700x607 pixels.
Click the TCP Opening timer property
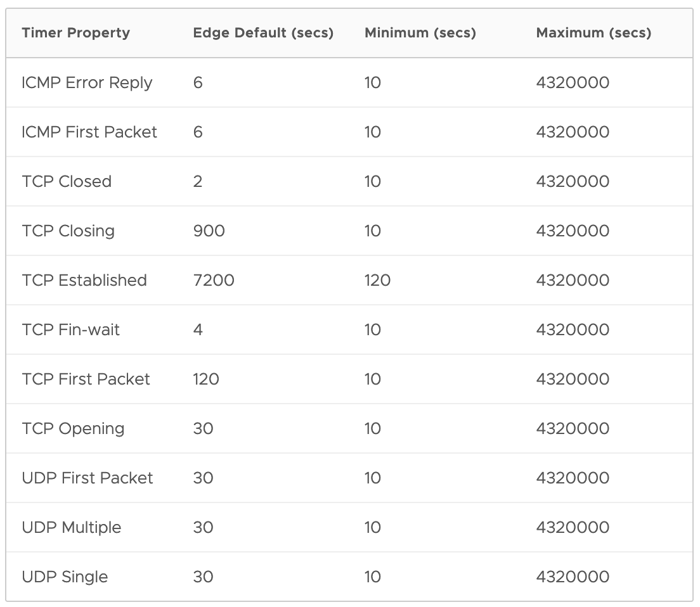click(73, 429)
